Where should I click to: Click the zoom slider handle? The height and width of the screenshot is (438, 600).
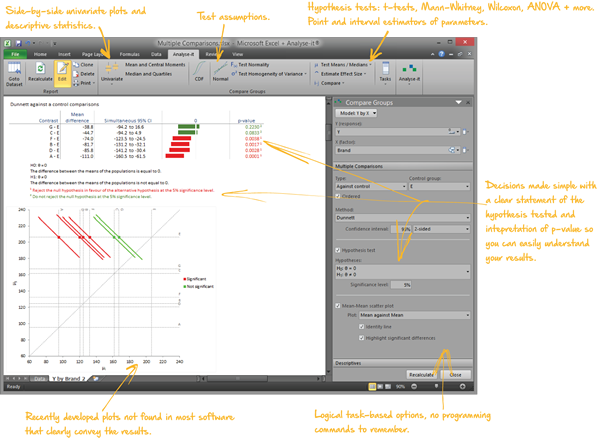436,386
